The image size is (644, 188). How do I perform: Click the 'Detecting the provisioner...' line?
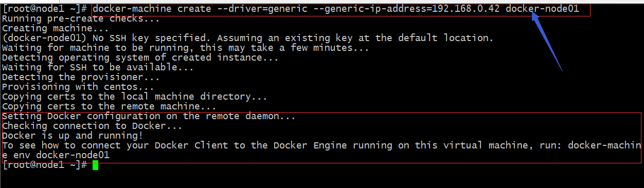[x=81, y=77]
